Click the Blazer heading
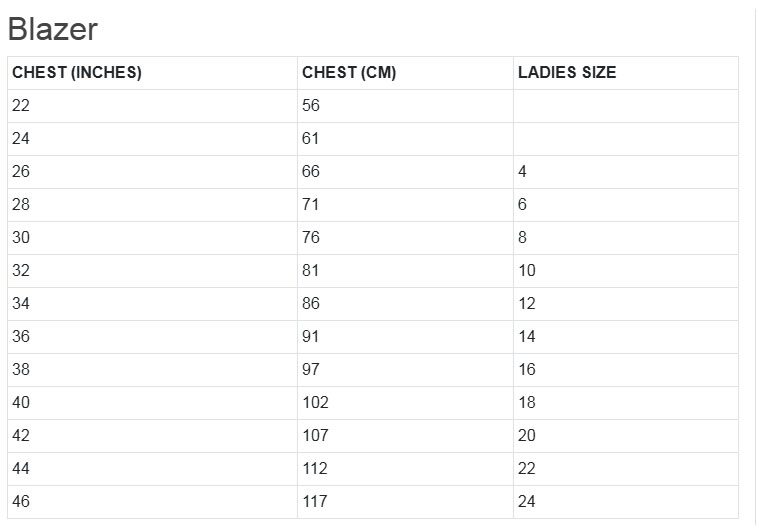The width and height of the screenshot is (757, 530). [53, 30]
